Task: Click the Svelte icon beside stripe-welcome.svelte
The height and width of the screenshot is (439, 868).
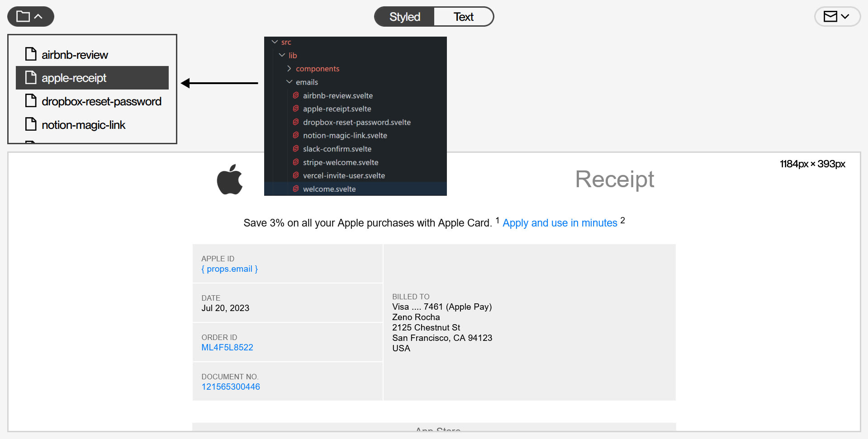Action: point(295,162)
